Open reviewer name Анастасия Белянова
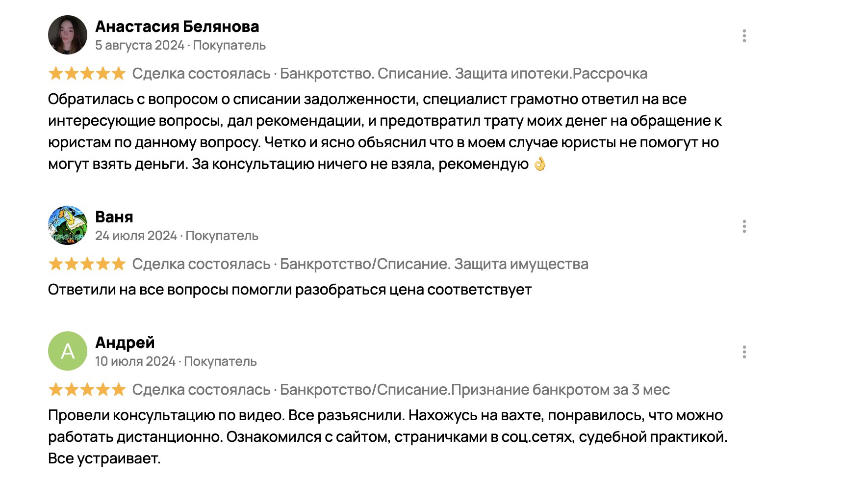This screenshot has height=485, width=868. point(177,27)
